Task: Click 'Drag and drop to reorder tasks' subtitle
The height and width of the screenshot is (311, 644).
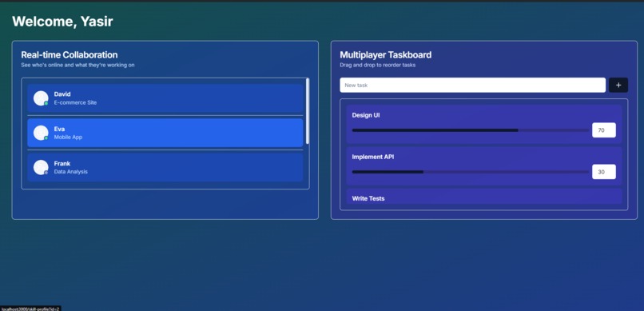Action: tap(377, 65)
